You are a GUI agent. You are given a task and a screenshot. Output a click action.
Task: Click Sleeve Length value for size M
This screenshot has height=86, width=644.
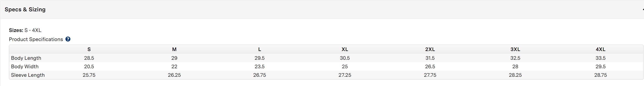(174, 75)
